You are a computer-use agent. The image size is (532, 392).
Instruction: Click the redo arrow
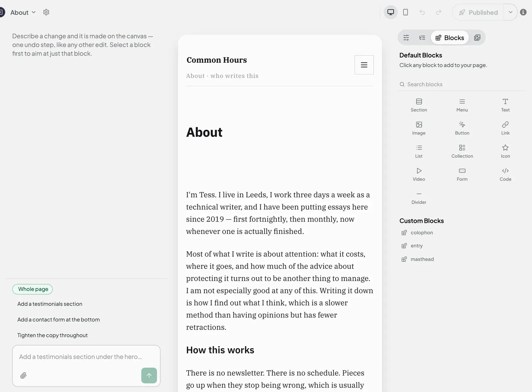tap(439, 12)
